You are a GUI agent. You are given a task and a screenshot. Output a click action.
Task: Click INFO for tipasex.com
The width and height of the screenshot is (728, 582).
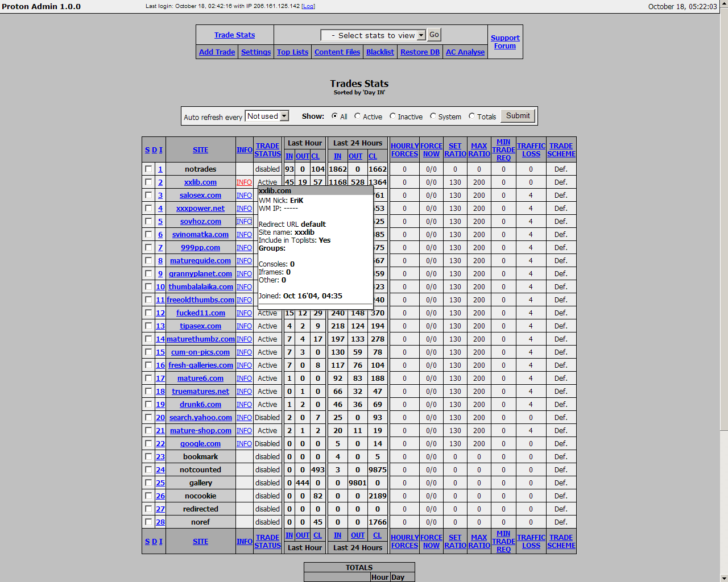coord(244,326)
